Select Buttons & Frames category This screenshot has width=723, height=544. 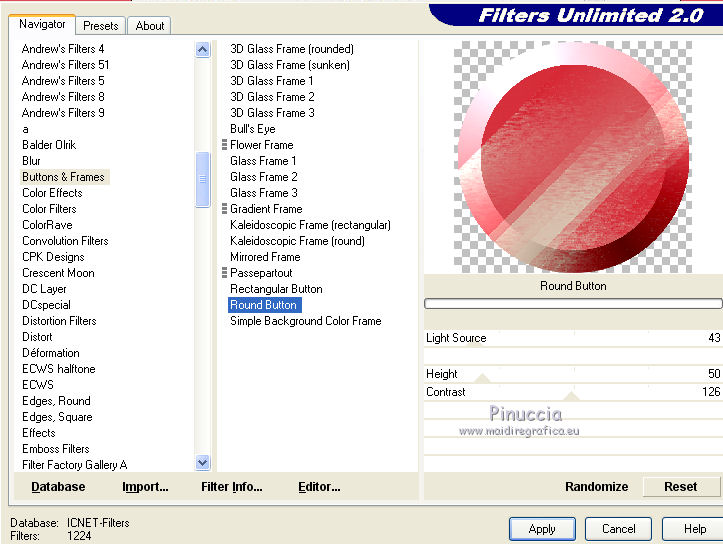[64, 177]
